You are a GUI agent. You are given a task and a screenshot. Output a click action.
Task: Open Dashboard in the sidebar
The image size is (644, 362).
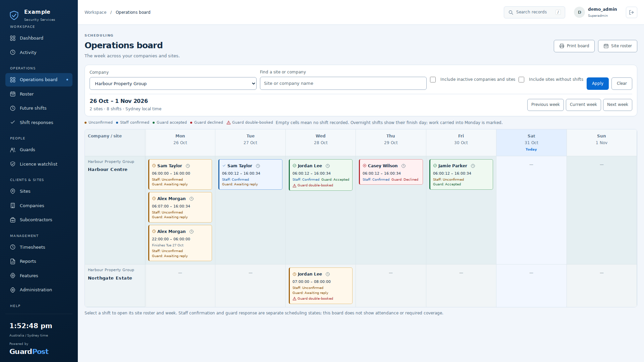click(39, 38)
